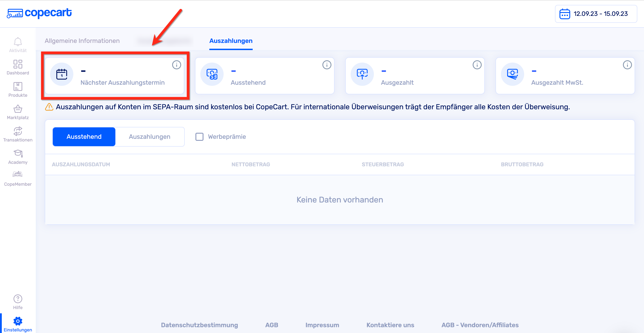Open the Datenschutzbestimmung footer link
The height and width of the screenshot is (333, 644).
(x=199, y=325)
